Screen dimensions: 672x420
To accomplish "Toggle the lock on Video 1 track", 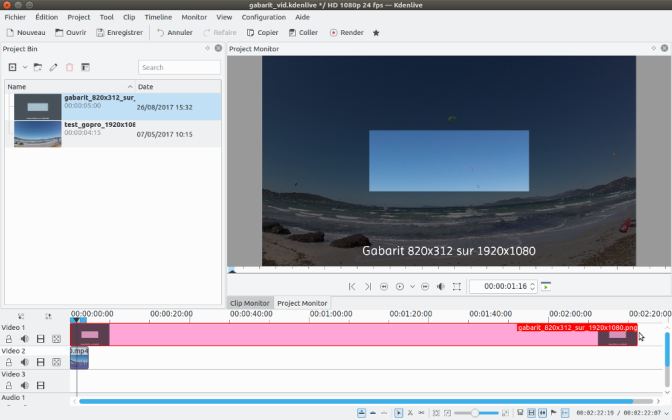I will click(9, 339).
